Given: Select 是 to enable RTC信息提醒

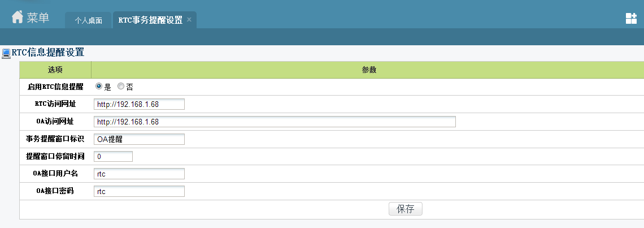Looking at the screenshot, I should pos(99,87).
